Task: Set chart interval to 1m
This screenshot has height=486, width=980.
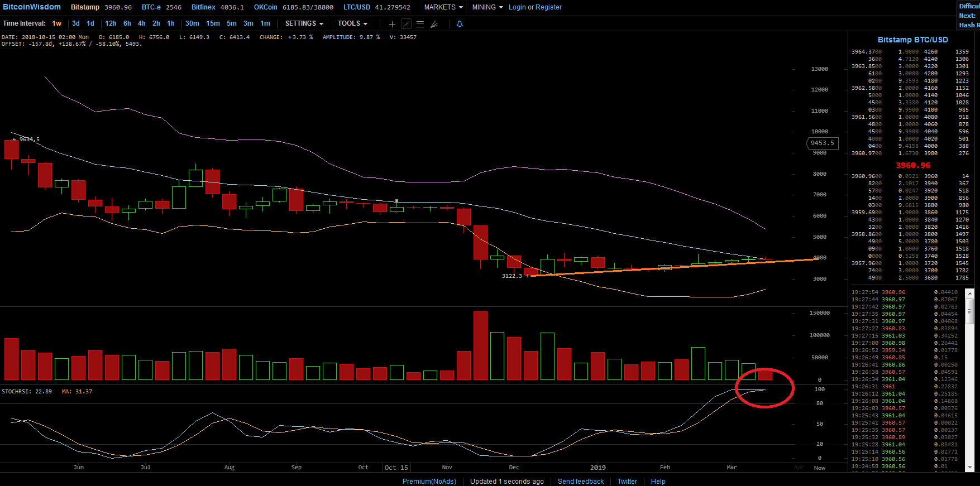Action: click(265, 23)
